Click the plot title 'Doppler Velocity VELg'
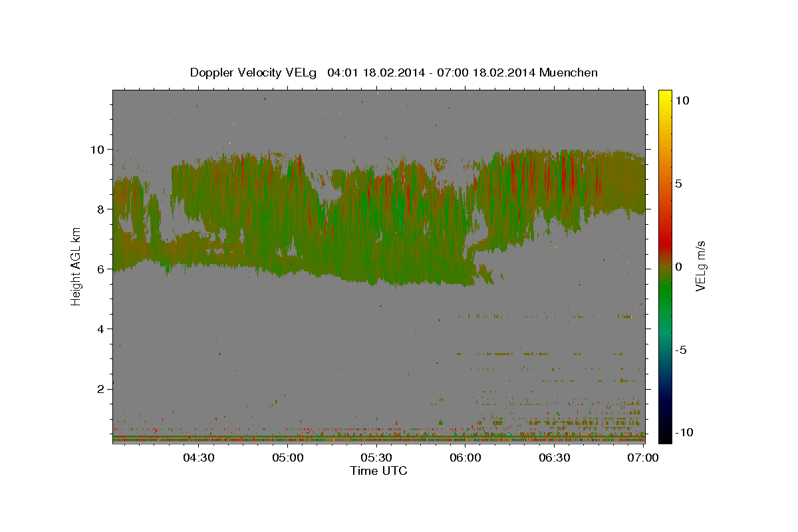This screenshot has height=532, width=798. point(254,72)
